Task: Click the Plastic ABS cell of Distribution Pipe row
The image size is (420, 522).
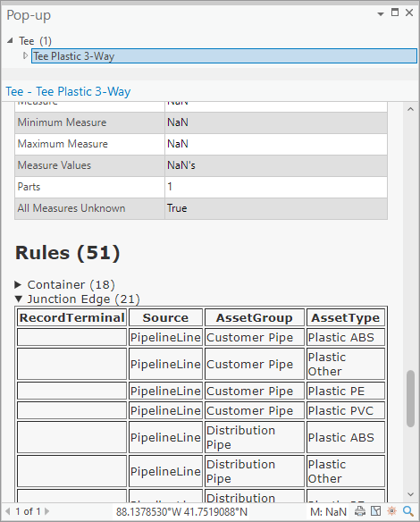Action: point(346,437)
